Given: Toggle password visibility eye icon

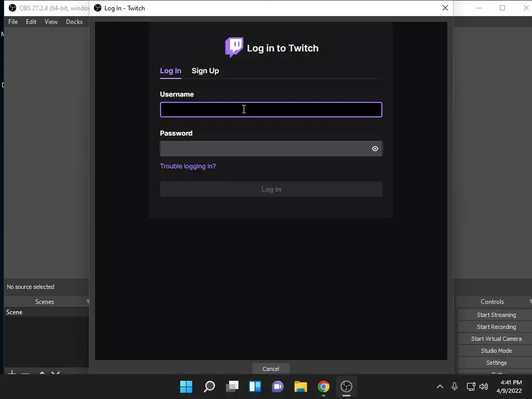Looking at the screenshot, I should coord(375,149).
